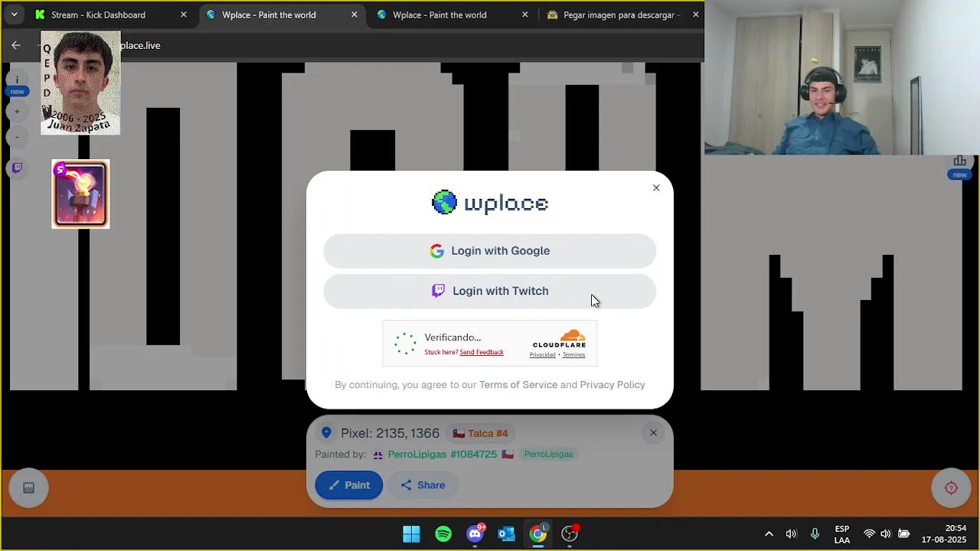
Task: Go back with browser back arrow
Action: pyautogui.click(x=16, y=45)
